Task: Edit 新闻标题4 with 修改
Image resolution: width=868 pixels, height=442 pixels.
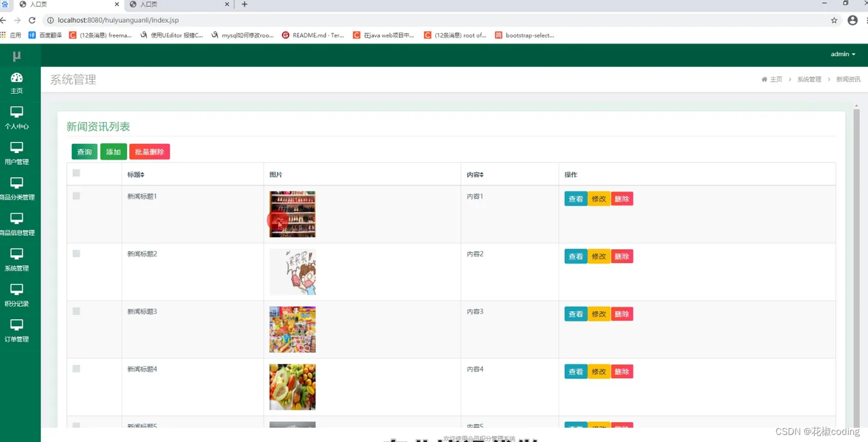Action: click(599, 372)
